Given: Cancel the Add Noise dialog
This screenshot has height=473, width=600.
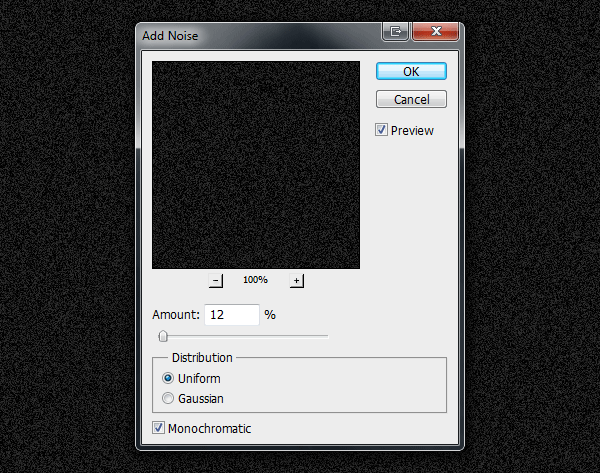Looking at the screenshot, I should [x=411, y=99].
